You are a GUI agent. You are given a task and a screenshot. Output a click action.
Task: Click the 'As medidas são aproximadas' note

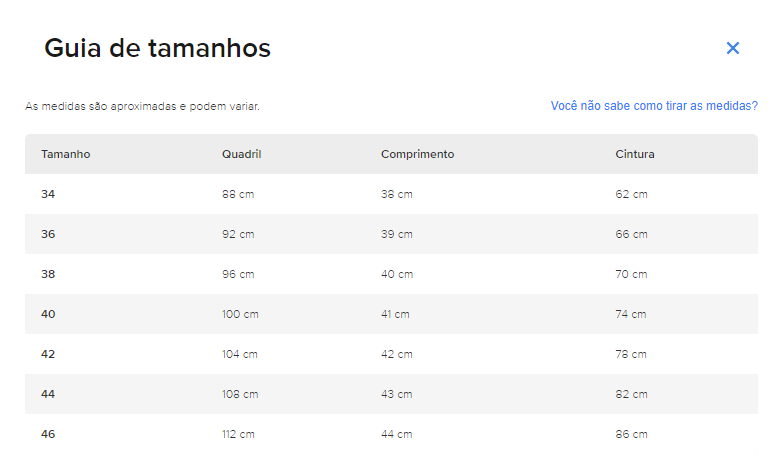(142, 107)
